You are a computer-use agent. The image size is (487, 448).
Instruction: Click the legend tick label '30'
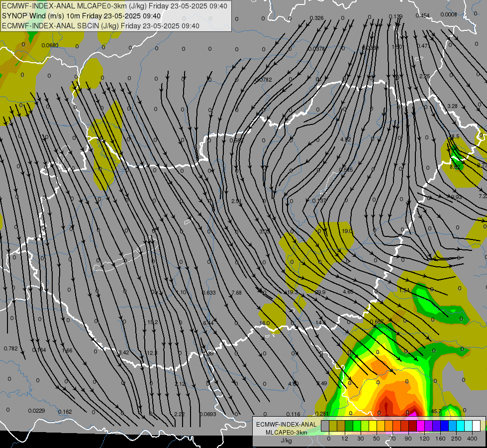[x=361, y=439]
